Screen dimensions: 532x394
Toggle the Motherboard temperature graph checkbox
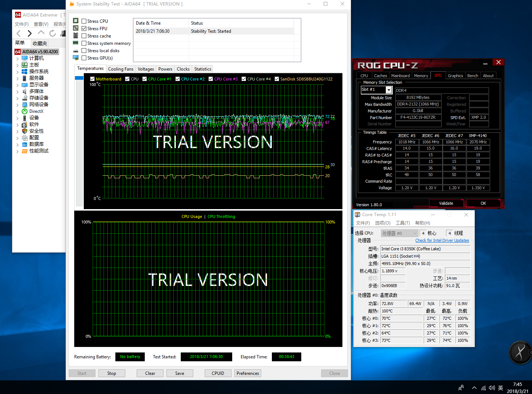[93, 79]
